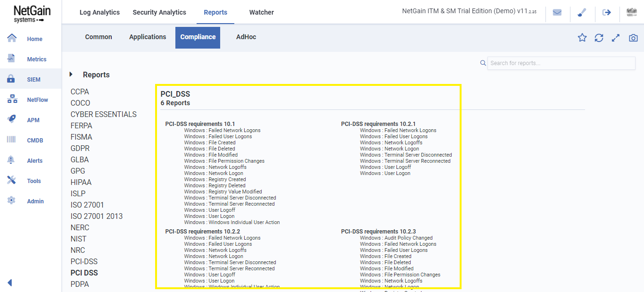Open the Applications reports tab
The height and width of the screenshot is (292, 644).
(x=148, y=37)
